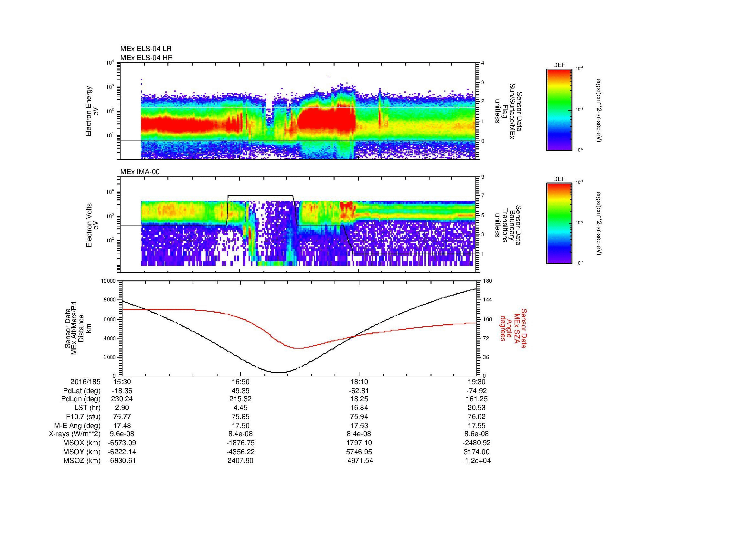
Task: Click the X-rays value 9.6e-08
Action: (x=122, y=434)
